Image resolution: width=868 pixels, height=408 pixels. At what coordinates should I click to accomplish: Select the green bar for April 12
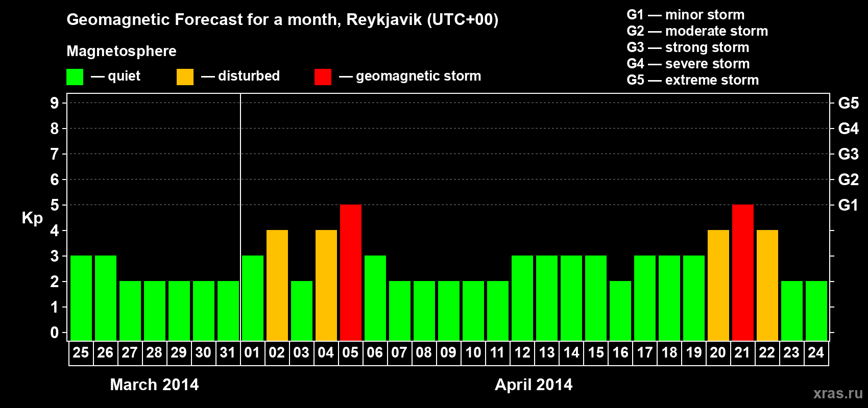[522, 298]
